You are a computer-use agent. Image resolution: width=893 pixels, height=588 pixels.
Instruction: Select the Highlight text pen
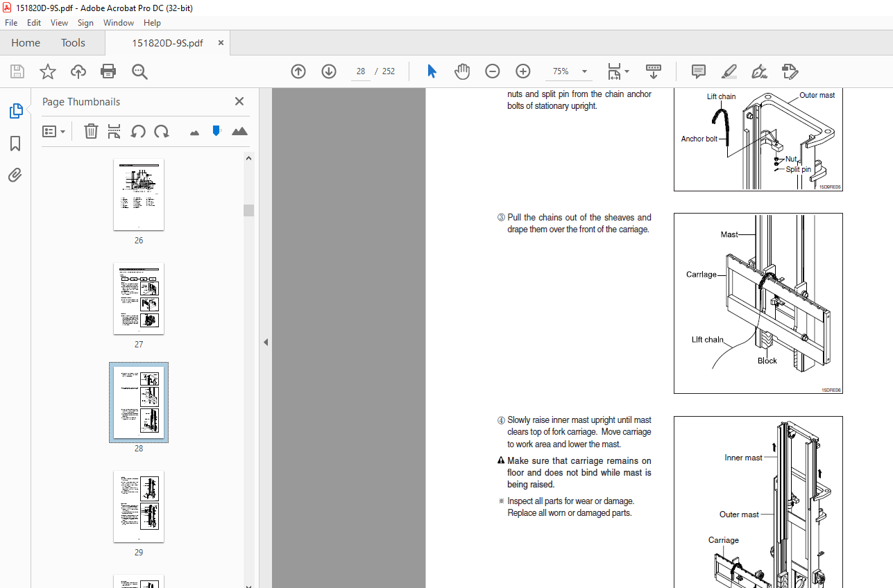729,71
